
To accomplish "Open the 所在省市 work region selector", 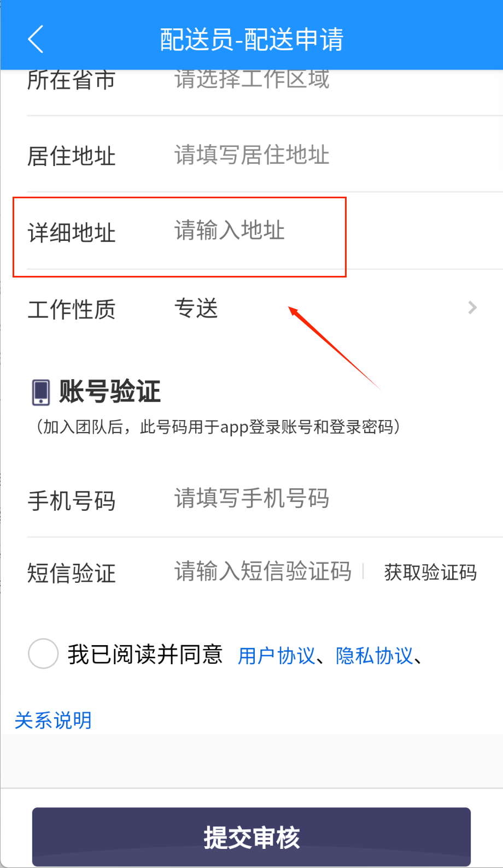I will point(251,80).
